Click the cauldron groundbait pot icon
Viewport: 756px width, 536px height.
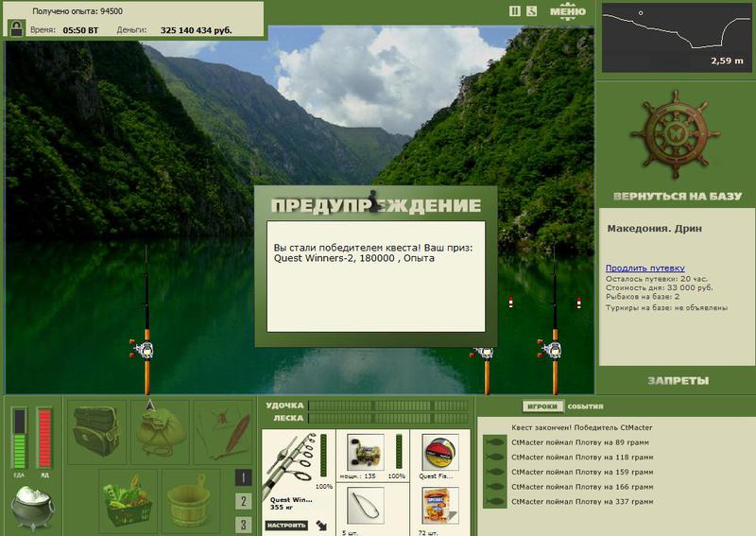point(32,508)
